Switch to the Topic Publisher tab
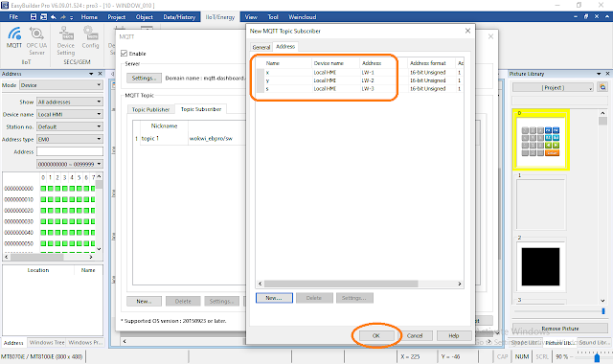 point(150,109)
